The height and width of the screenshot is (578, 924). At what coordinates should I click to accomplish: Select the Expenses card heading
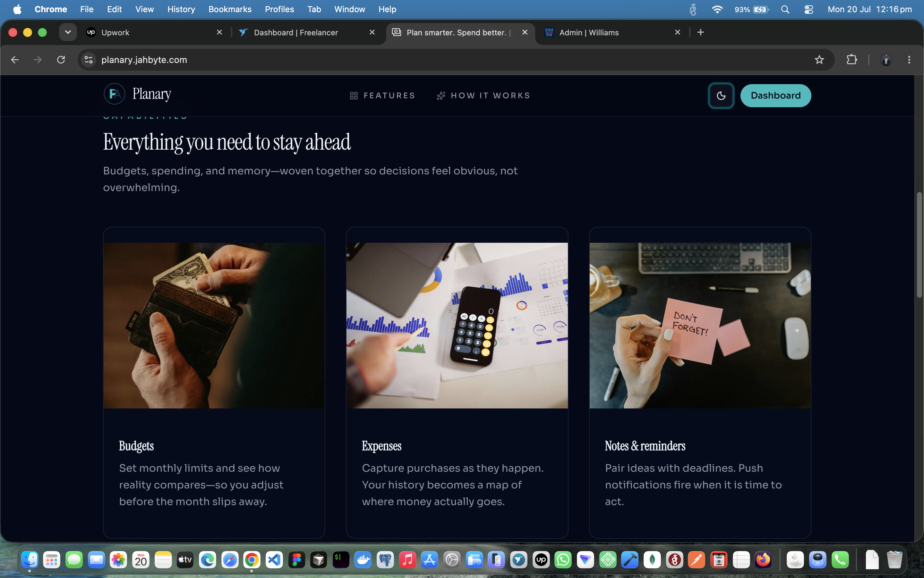[381, 446]
